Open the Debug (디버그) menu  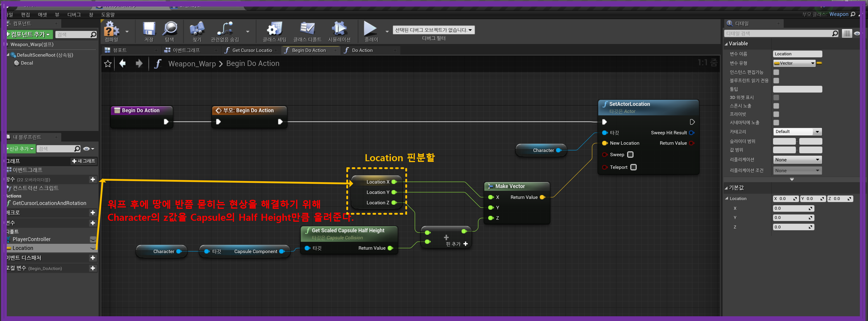coord(74,15)
